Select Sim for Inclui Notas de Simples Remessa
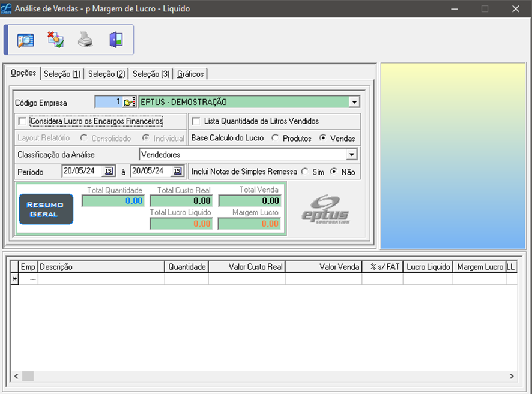The image size is (532, 394). (x=305, y=172)
